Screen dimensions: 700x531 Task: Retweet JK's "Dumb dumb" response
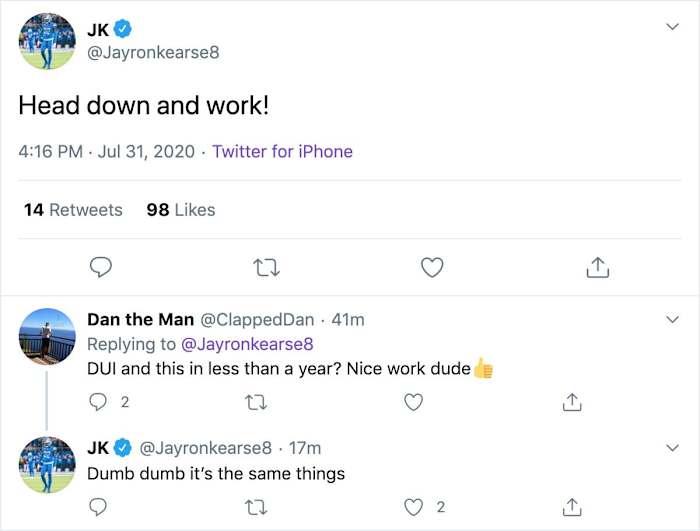pyautogui.click(x=255, y=507)
